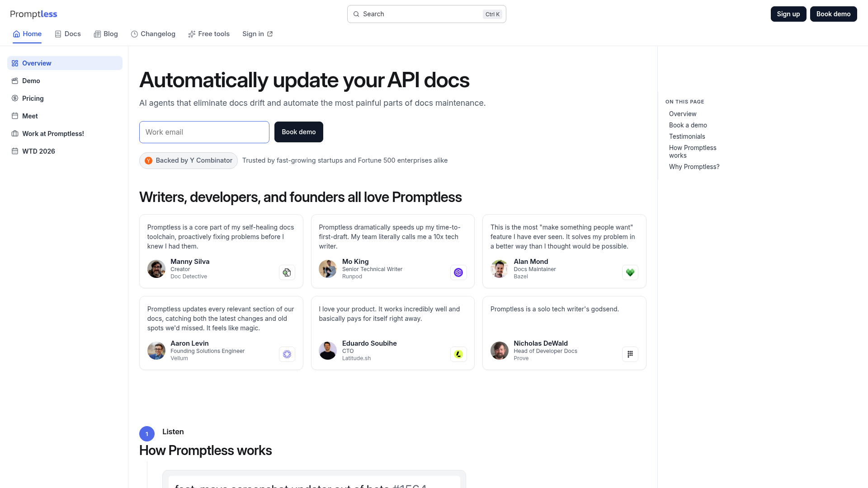Click Book demo button beside email field

tap(298, 132)
